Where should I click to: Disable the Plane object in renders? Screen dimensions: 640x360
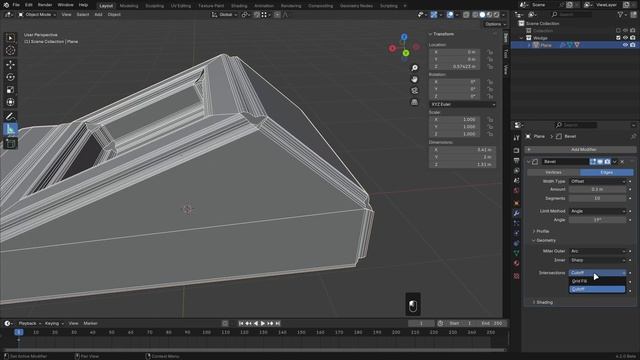coord(632,45)
